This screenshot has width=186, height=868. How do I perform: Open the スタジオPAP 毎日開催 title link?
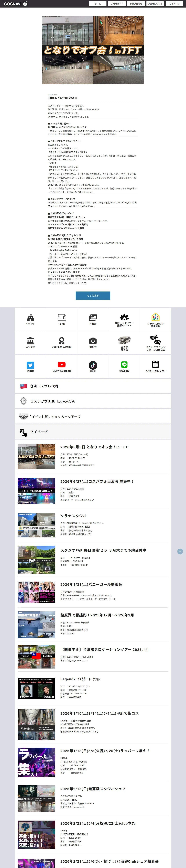click(103, 550)
